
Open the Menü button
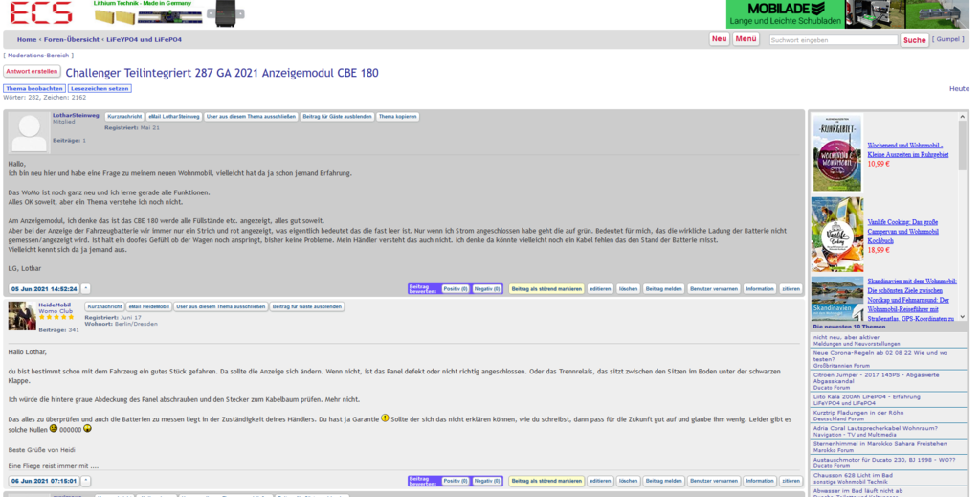coord(746,38)
